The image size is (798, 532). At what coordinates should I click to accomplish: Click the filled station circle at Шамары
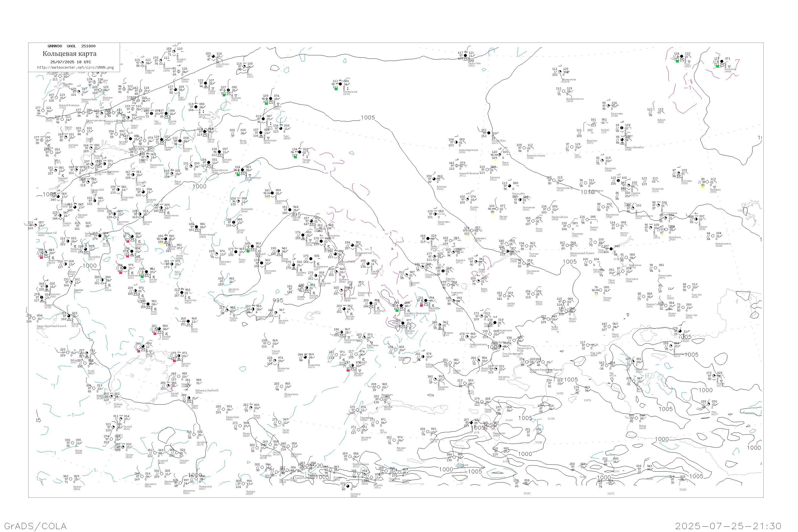tap(219, 152)
